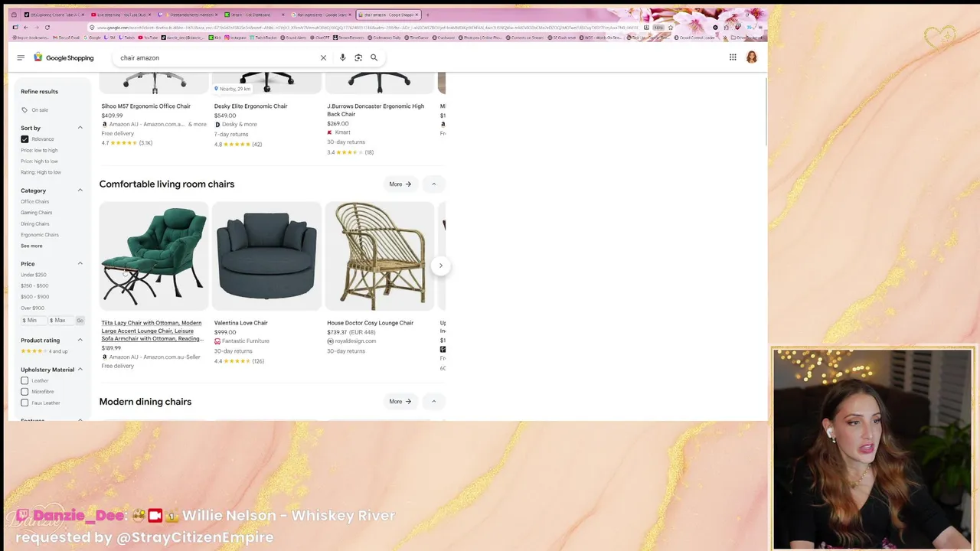Sort by Price: high to low
The height and width of the screenshot is (551, 980).
pos(39,161)
